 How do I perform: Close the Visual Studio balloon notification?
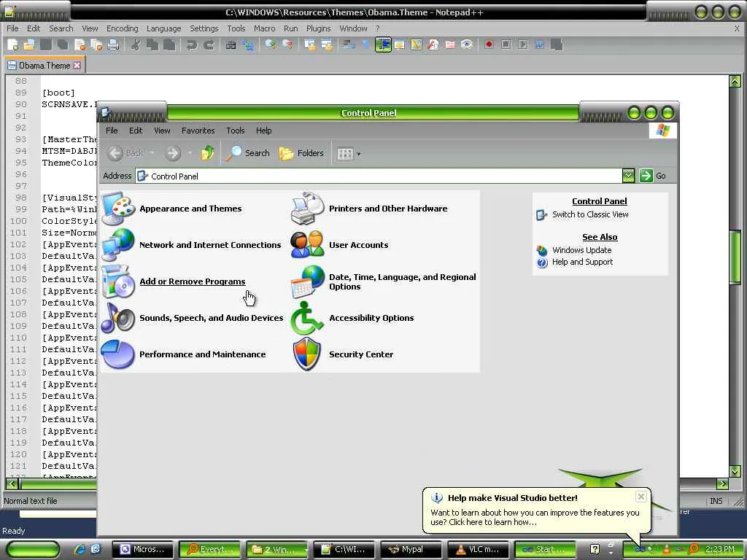tap(641, 497)
